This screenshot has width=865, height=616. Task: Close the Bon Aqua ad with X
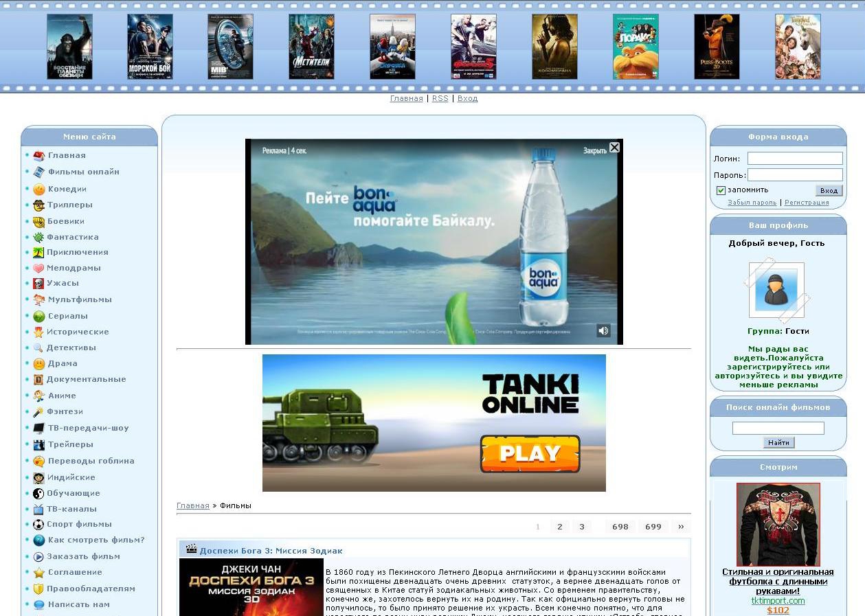[x=615, y=147]
